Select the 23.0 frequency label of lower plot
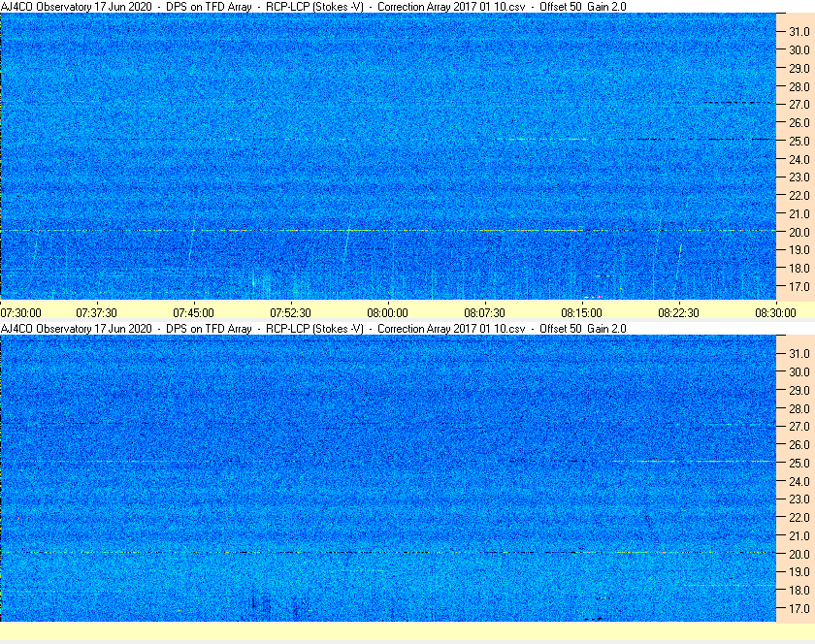 799,499
